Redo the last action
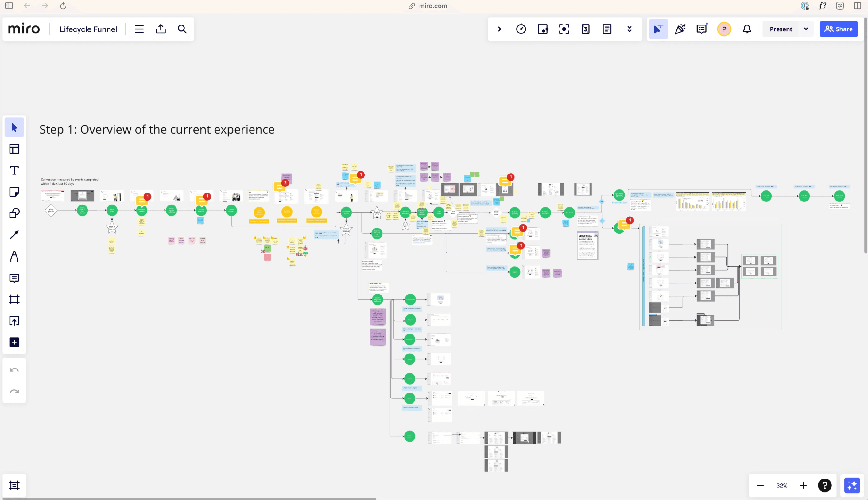 point(14,392)
